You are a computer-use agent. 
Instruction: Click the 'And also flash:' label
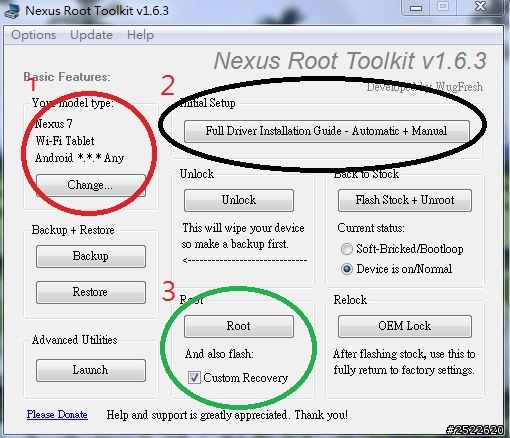point(219,354)
